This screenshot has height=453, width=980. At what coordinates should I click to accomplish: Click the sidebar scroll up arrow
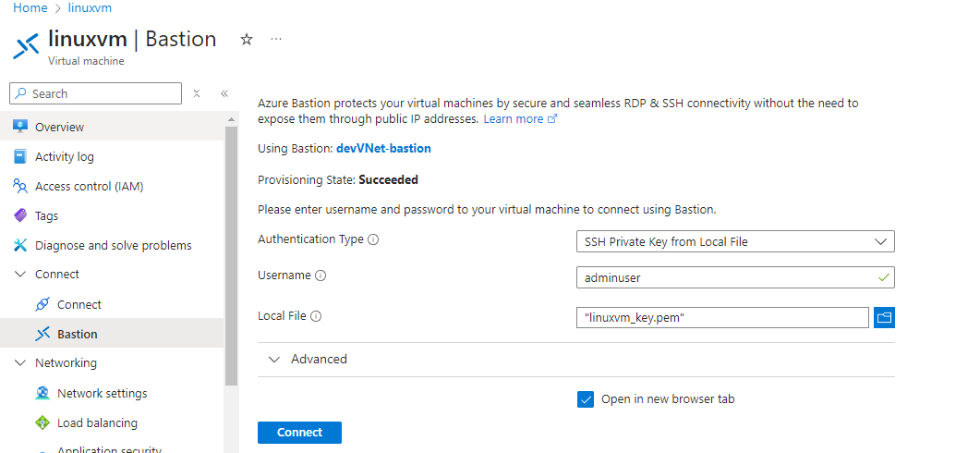pos(231,119)
